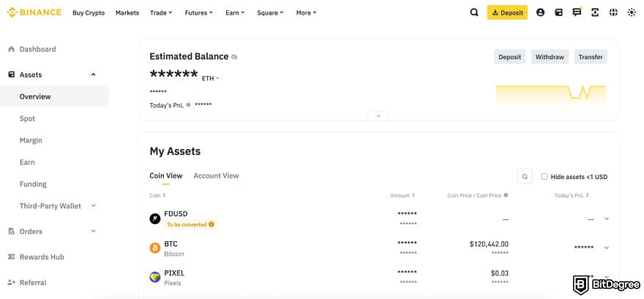Click the Bitcoin coin icon
Image resolution: width=644 pixels, height=299 pixels.
click(155, 248)
